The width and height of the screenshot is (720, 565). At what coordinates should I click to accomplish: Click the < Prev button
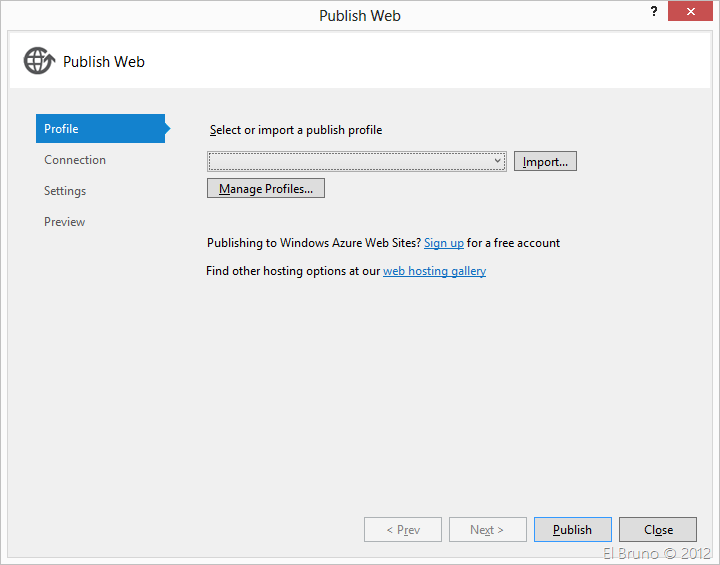click(403, 529)
